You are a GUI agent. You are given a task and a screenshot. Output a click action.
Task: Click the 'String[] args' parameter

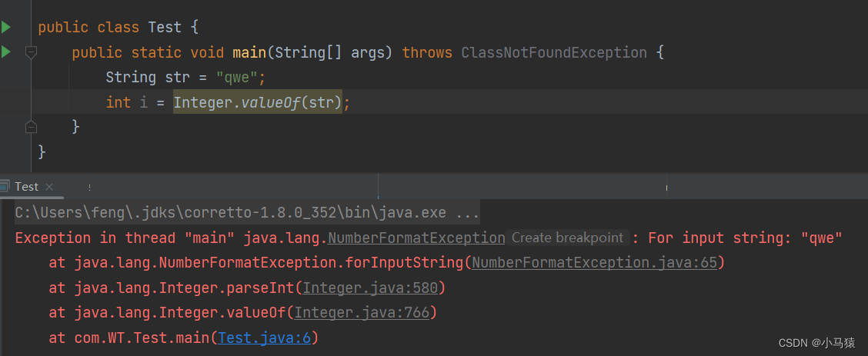point(329,52)
